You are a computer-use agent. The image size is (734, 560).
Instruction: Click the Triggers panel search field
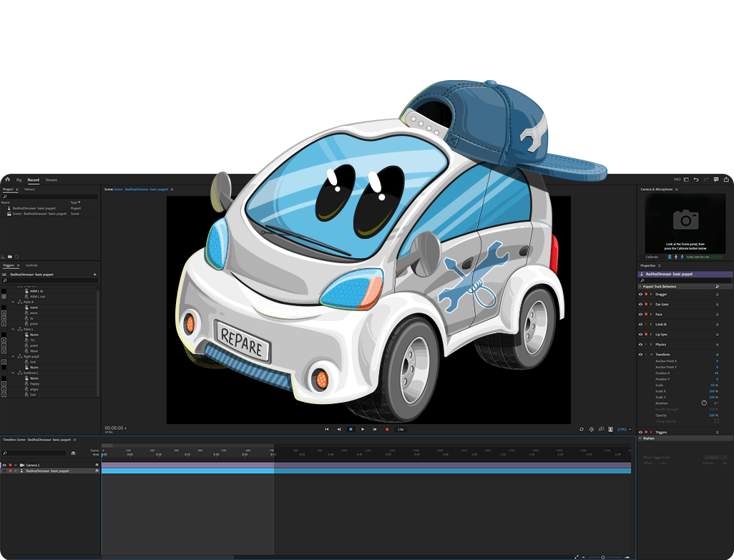(x=49, y=280)
